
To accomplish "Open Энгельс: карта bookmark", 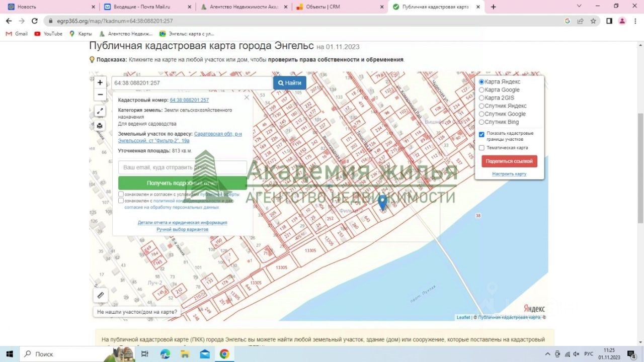I will (x=187, y=34).
